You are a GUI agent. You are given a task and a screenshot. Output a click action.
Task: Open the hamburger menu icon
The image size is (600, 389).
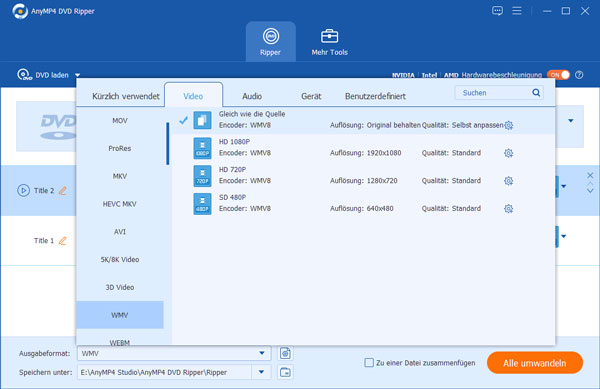pos(517,11)
